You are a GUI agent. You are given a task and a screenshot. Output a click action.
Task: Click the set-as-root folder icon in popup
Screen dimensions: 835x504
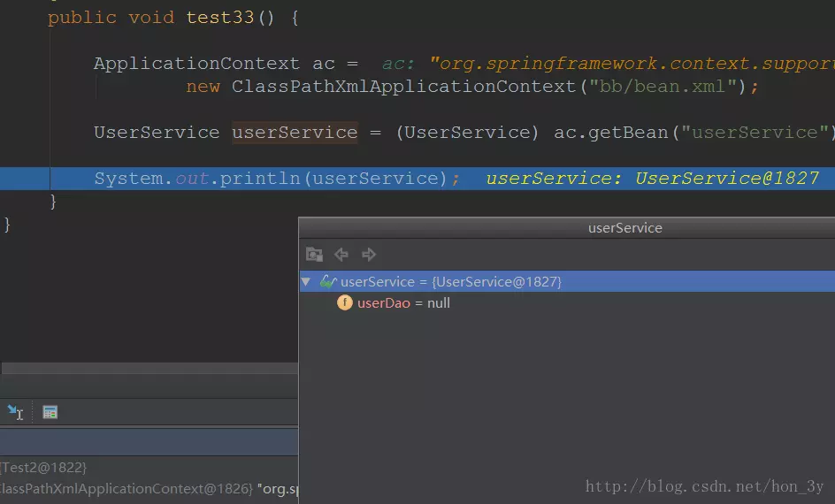(314, 255)
